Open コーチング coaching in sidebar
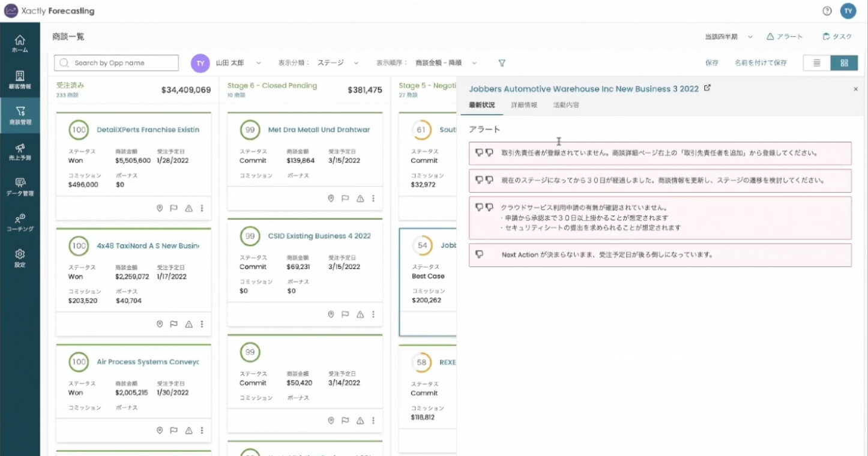This screenshot has width=868, height=456. click(x=20, y=222)
